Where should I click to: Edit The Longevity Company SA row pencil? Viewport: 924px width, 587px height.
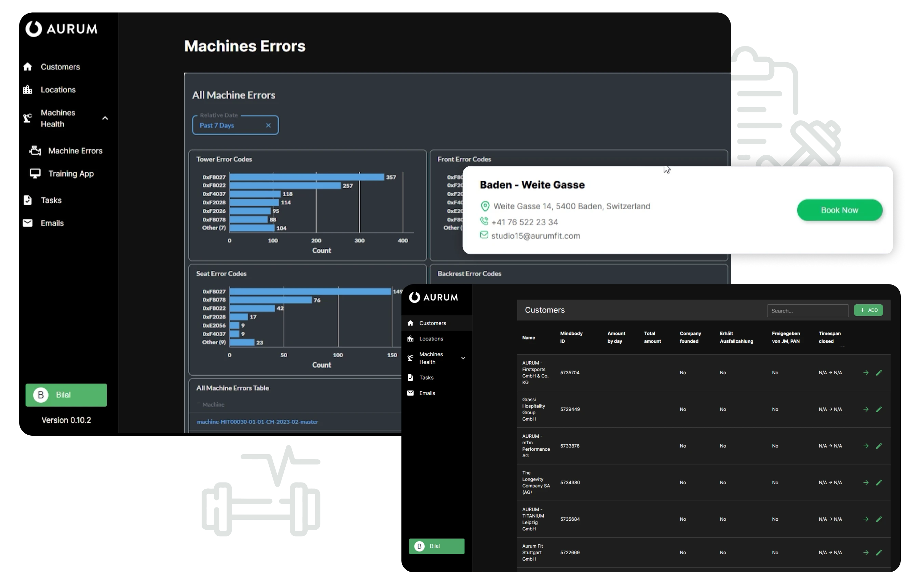tap(879, 483)
